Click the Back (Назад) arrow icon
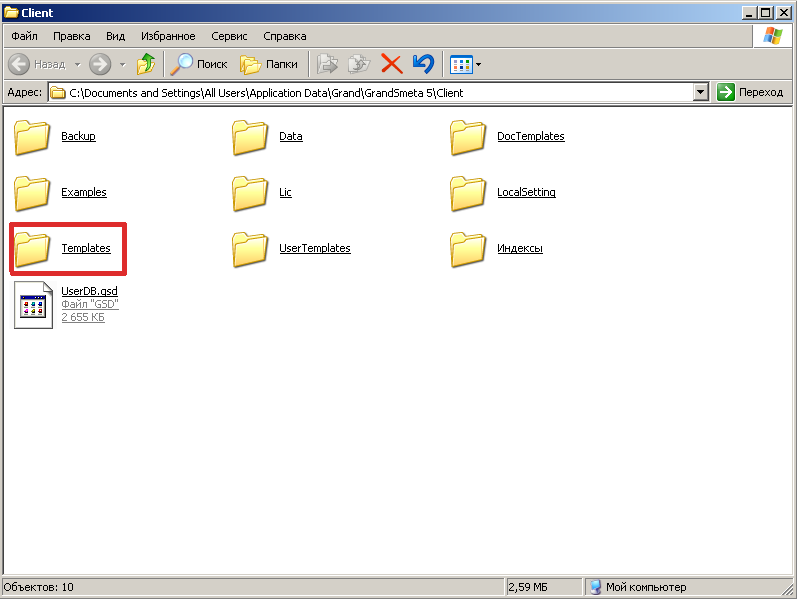This screenshot has height=599, width=797. tap(19, 64)
